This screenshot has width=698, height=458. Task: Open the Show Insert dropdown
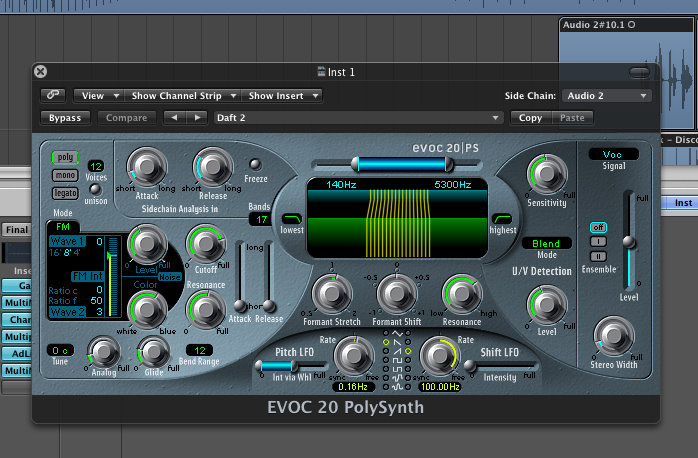[282, 96]
